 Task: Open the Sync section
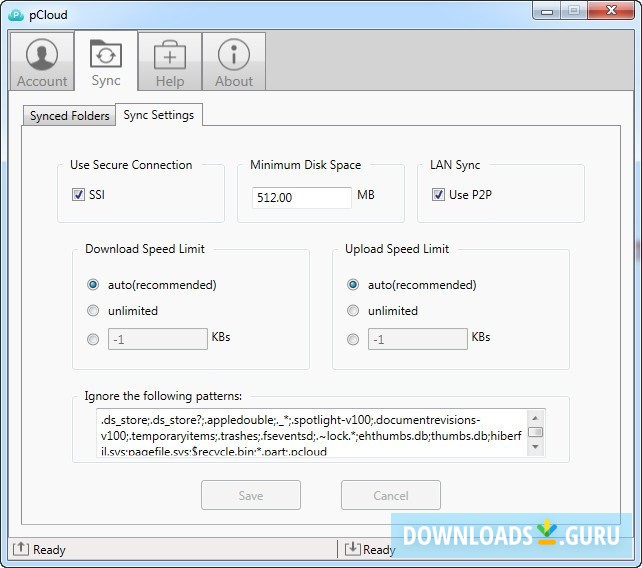[x=106, y=61]
